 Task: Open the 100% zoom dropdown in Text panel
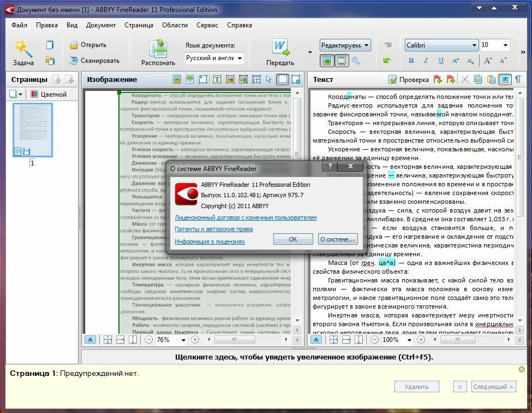pyautogui.click(x=410, y=340)
